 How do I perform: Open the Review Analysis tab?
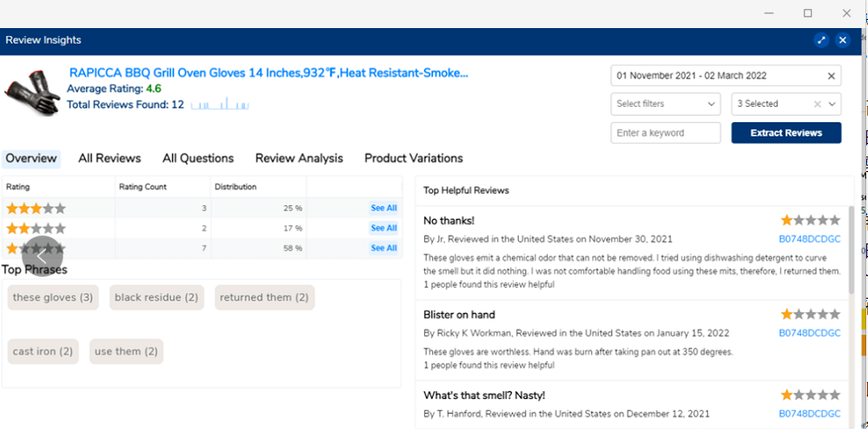(x=298, y=158)
